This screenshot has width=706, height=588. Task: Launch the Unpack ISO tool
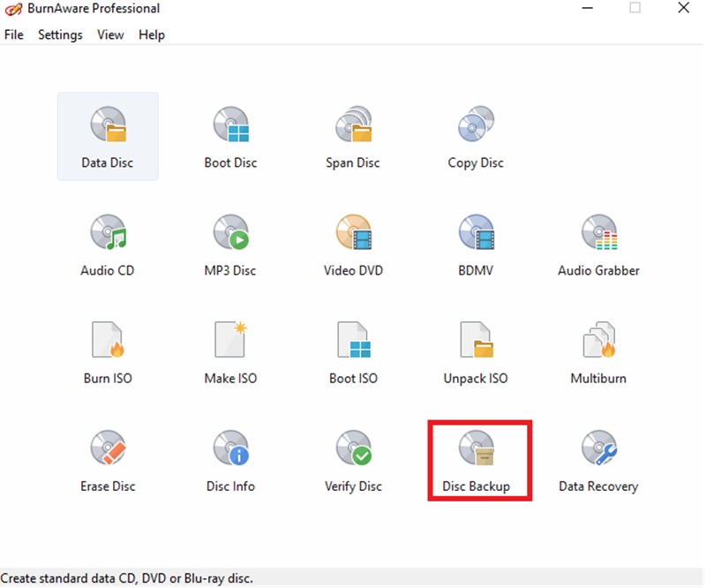pyautogui.click(x=476, y=352)
